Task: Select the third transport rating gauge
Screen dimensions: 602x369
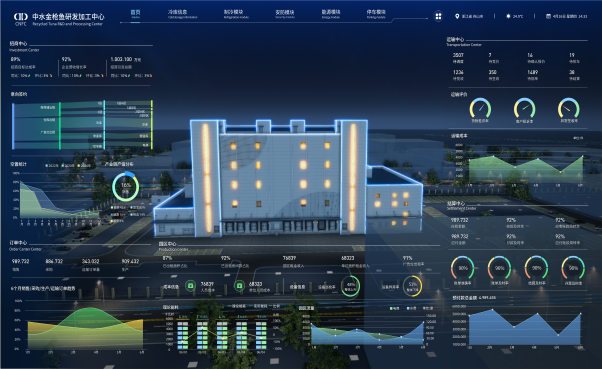Action: [x=569, y=109]
